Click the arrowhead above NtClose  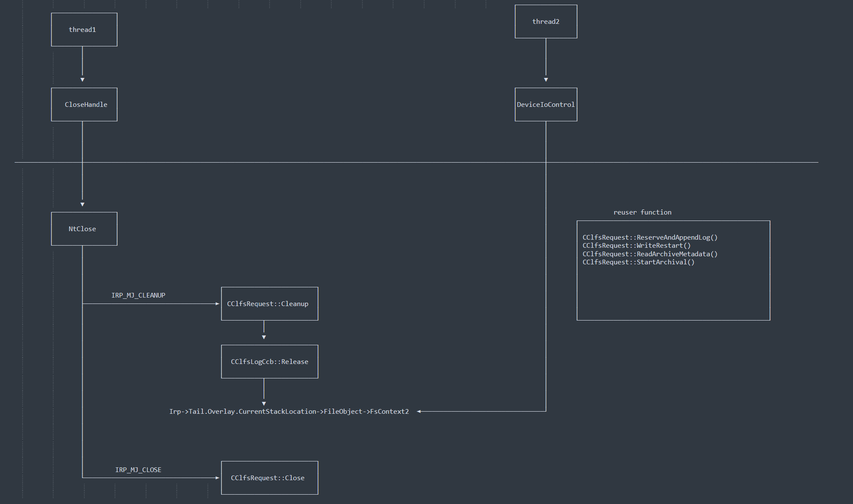pyautogui.click(x=82, y=204)
